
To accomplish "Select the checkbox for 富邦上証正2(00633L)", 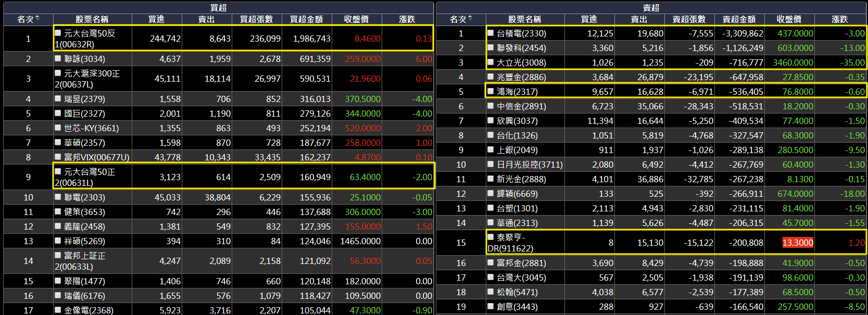I will [58, 256].
